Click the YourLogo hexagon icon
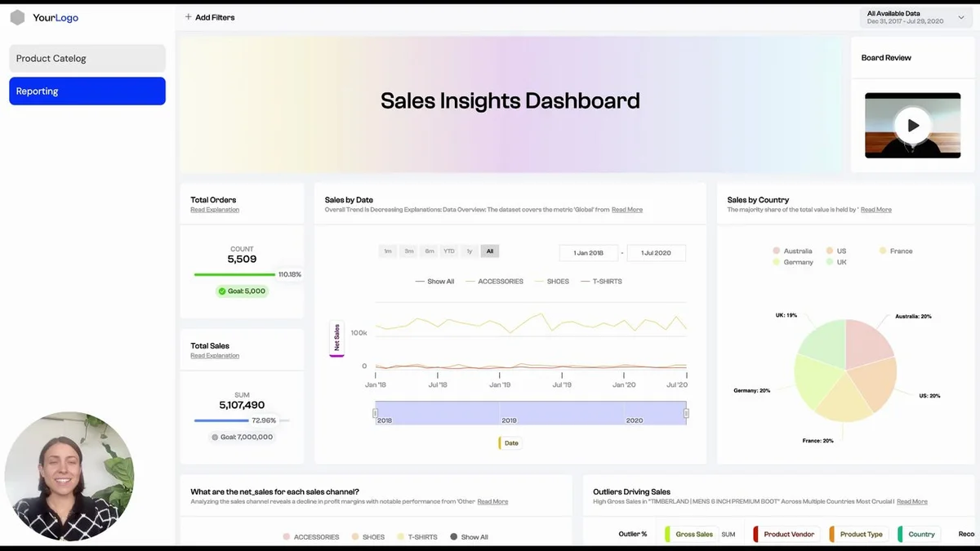The height and width of the screenshot is (551, 980). (17, 17)
